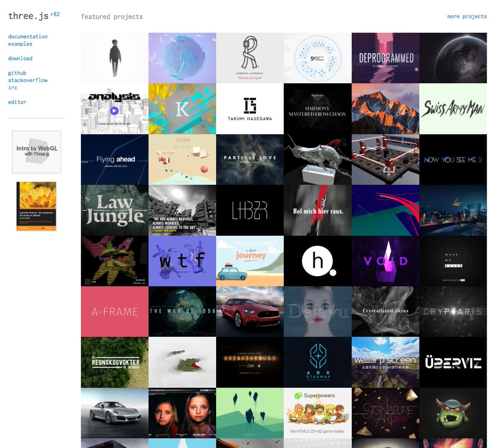495x448 pixels.
Task: Open the Takumi Hasegawa project
Action: point(250,109)
